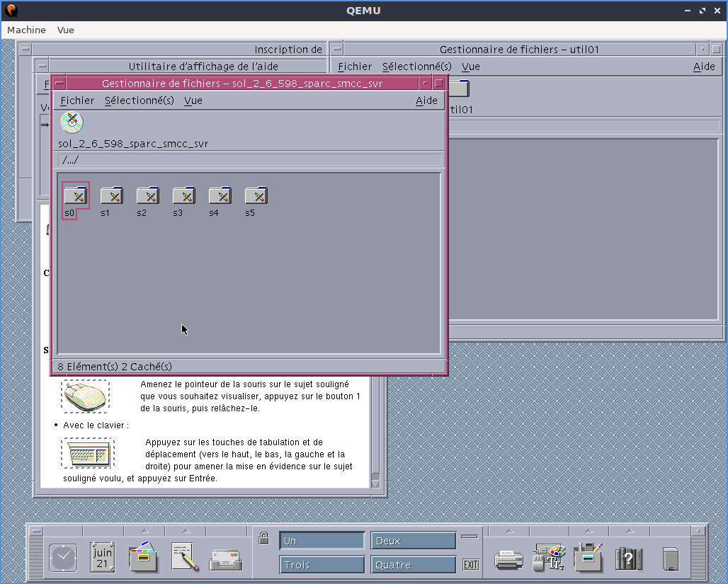Open the Style Manager palette icon

549,557
